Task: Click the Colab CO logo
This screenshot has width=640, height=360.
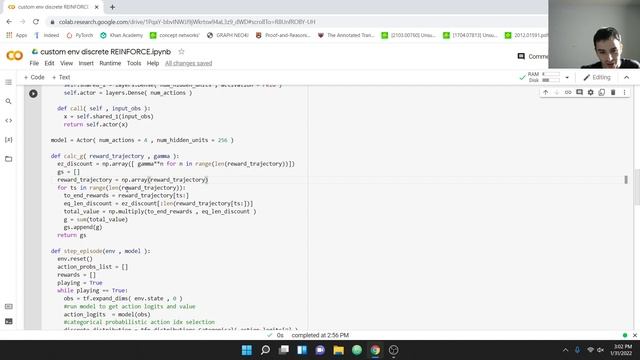Action: 15,56
